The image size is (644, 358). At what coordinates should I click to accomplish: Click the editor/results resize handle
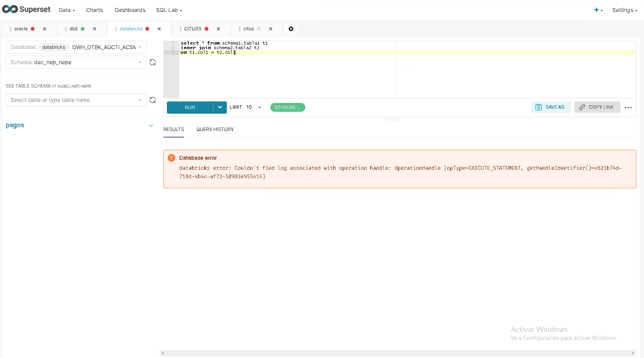point(393,119)
